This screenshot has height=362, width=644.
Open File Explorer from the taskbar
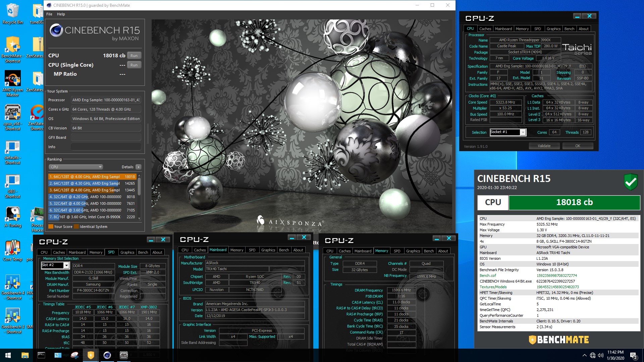click(x=25, y=355)
